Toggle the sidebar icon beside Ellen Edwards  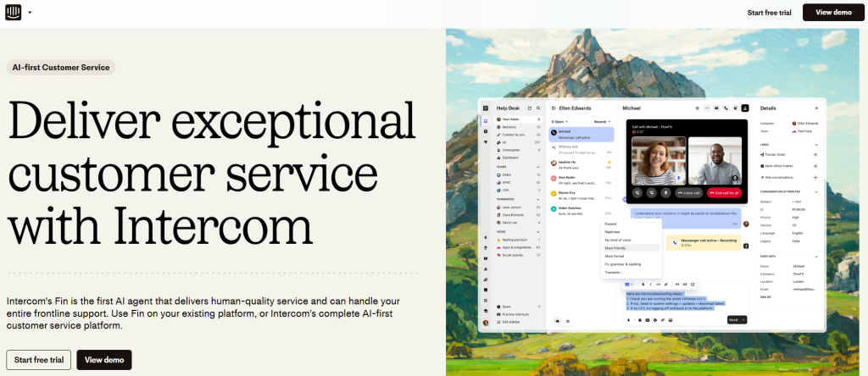554,108
